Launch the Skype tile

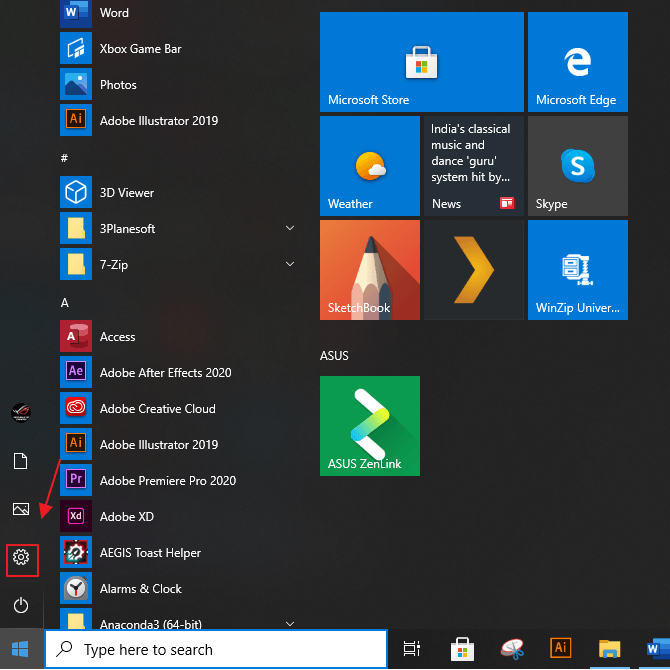point(578,166)
